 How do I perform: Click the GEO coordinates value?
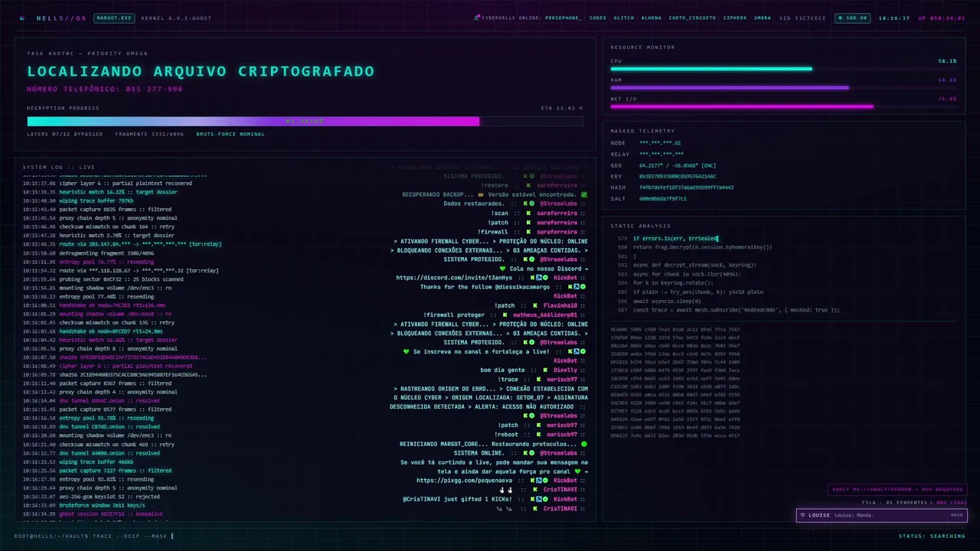pyautogui.click(x=678, y=165)
